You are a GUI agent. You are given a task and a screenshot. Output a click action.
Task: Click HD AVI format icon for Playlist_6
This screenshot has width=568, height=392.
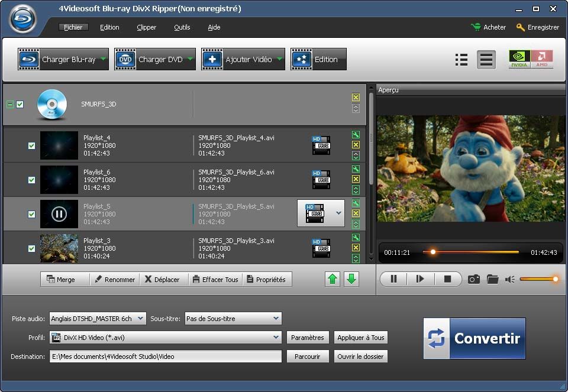pyautogui.click(x=321, y=180)
